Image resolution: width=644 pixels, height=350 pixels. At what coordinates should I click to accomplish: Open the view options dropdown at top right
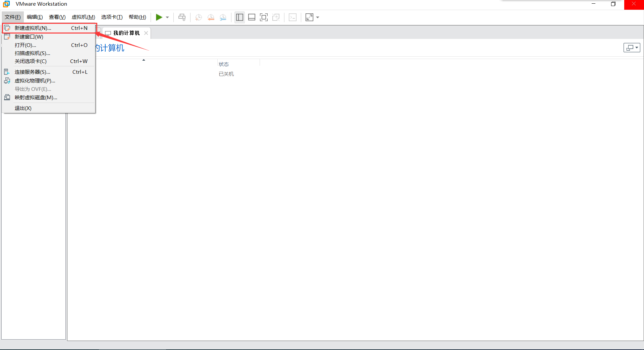632,48
